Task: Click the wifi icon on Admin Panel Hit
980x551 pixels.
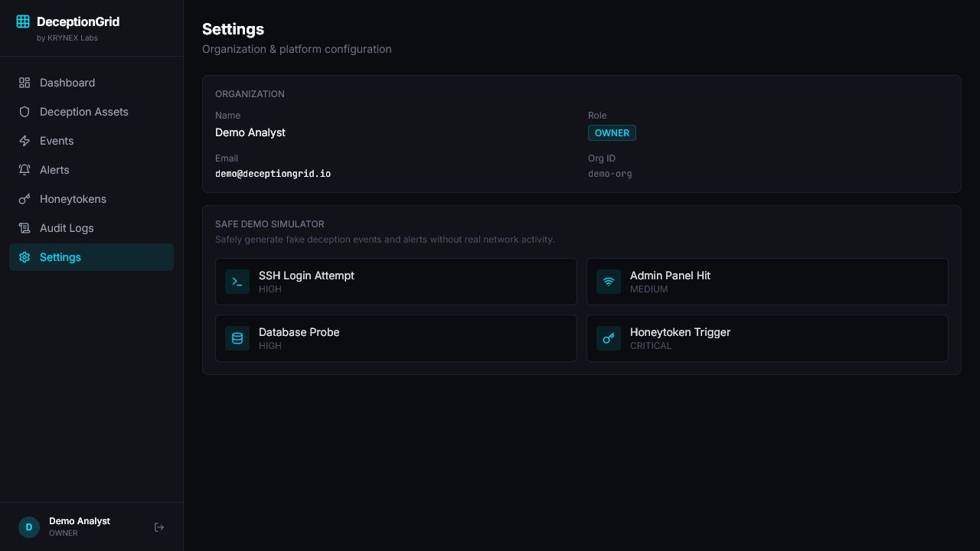Action: click(x=609, y=282)
